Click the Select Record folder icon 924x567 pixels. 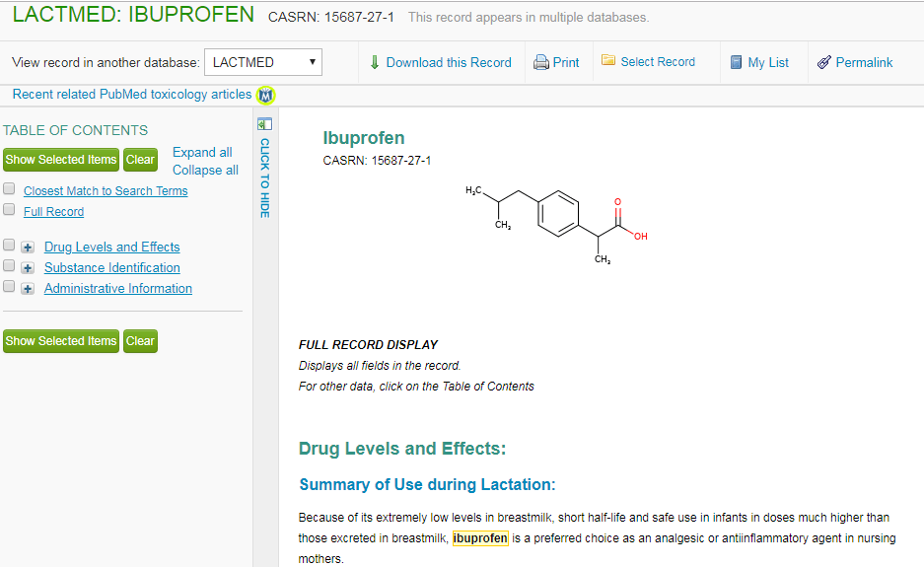coord(608,60)
